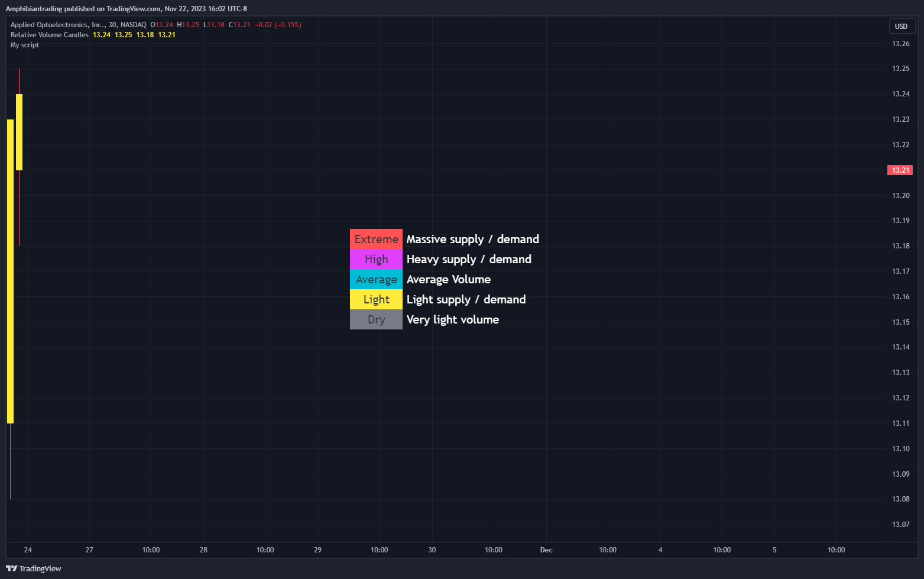Select the cyan Average legend cell

point(376,279)
